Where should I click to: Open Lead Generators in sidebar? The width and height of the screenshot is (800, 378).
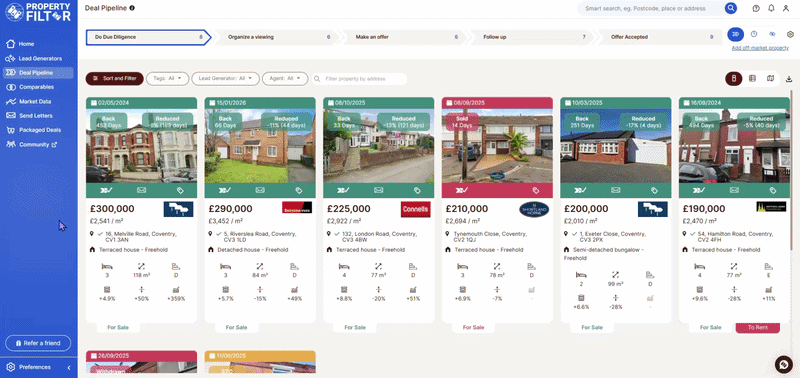[x=38, y=59]
